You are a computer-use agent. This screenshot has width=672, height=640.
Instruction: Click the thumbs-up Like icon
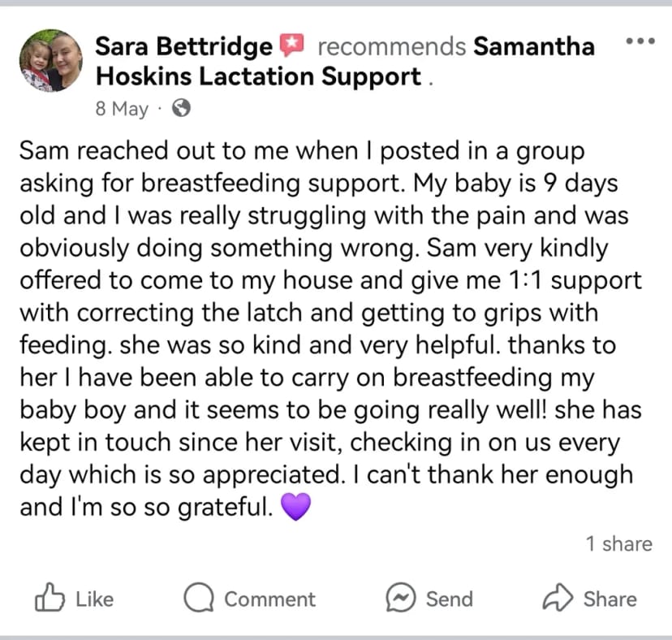pyautogui.click(x=50, y=597)
